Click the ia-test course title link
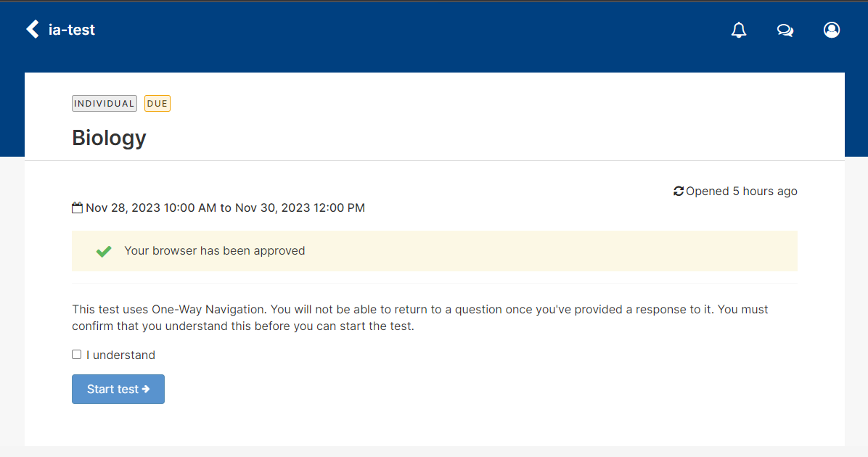This screenshot has width=868, height=457. click(71, 29)
